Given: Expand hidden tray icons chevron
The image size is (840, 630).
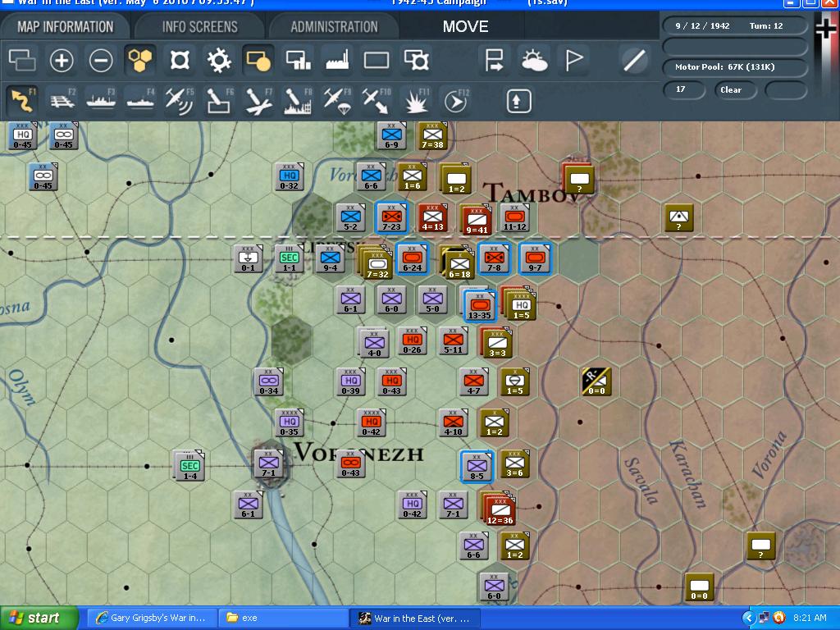Looking at the screenshot, I should point(748,618).
